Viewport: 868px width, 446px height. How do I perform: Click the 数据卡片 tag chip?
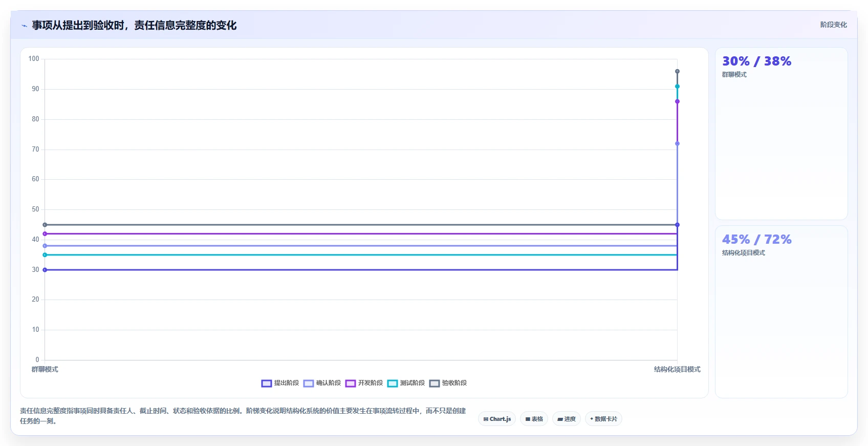603,419
